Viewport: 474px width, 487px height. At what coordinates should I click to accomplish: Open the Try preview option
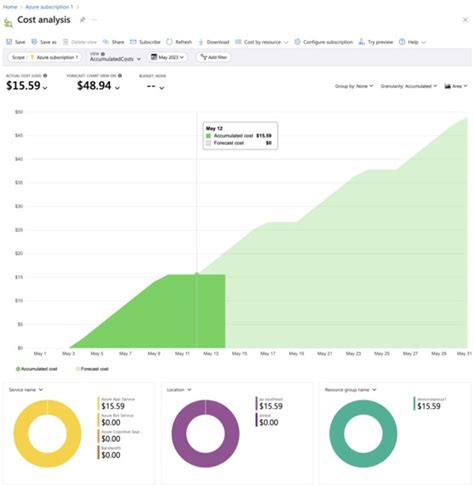coord(376,42)
